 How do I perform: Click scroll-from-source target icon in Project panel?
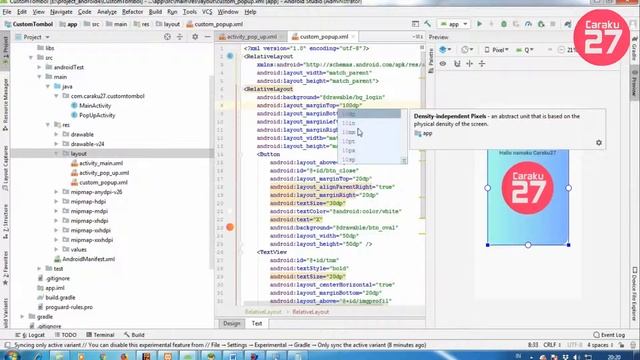167,37
